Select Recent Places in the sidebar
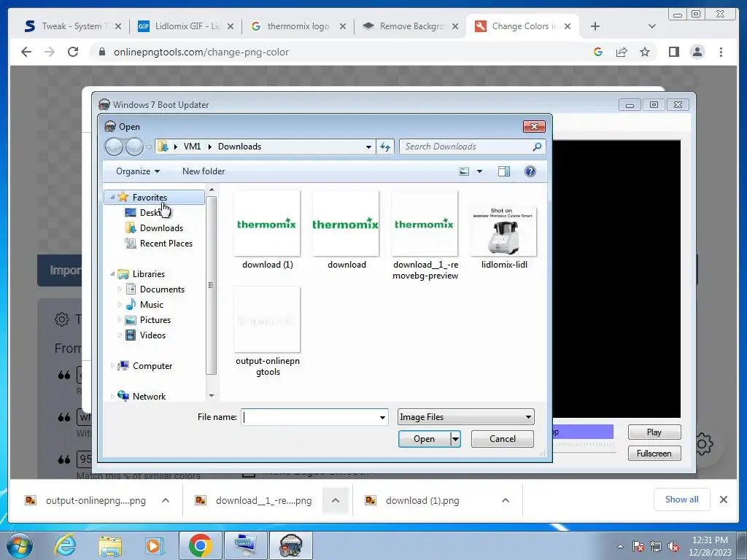 pyautogui.click(x=166, y=244)
